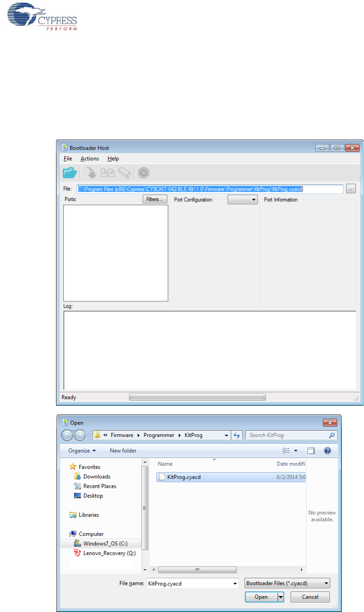Expand the Bootloader Files (*.cyacd) filter

click(x=287, y=583)
